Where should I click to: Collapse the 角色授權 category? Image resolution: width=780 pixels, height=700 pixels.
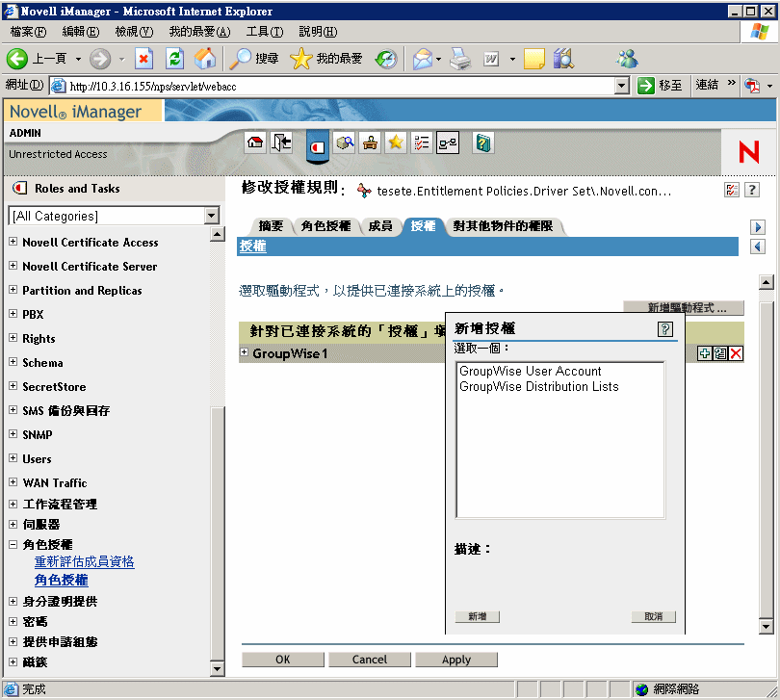click(13, 544)
